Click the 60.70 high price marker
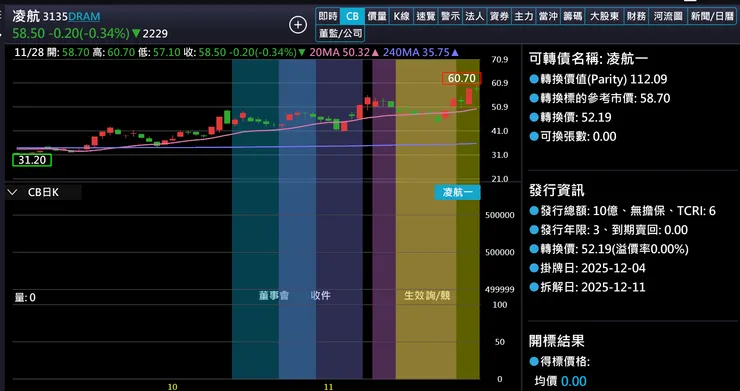 click(462, 78)
